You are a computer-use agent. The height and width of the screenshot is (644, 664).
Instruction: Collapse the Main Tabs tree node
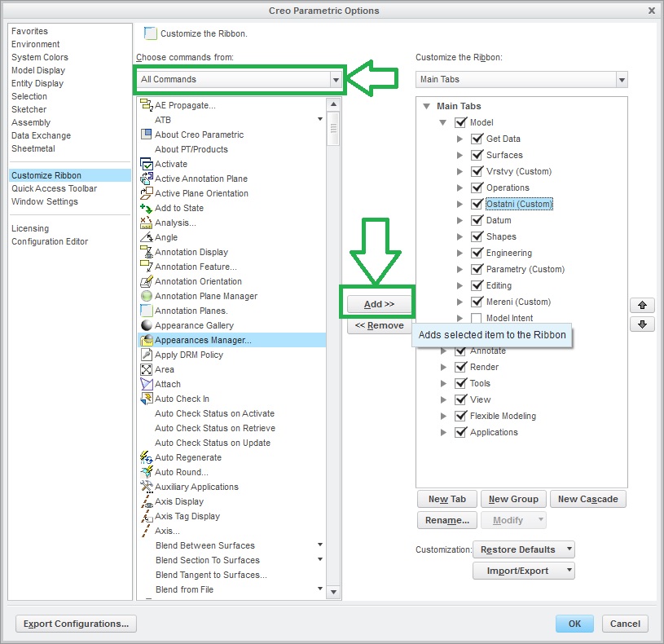[426, 106]
